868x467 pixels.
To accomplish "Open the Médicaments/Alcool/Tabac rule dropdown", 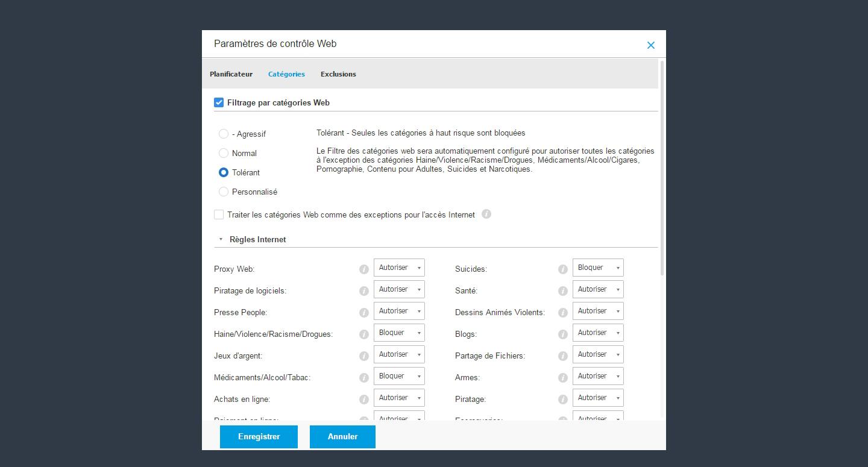I will click(x=399, y=376).
